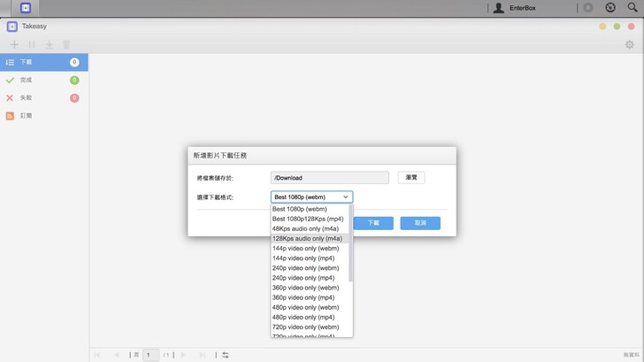644x362 pixels.
Task: Click the yellow window minimize button
Action: (x=602, y=27)
